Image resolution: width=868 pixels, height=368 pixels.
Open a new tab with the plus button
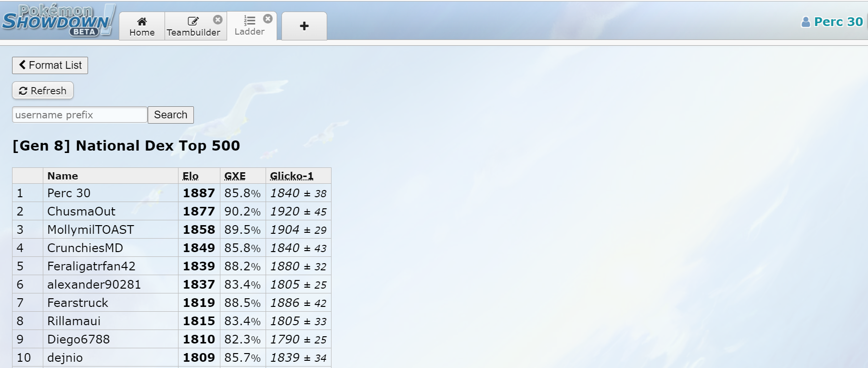304,26
